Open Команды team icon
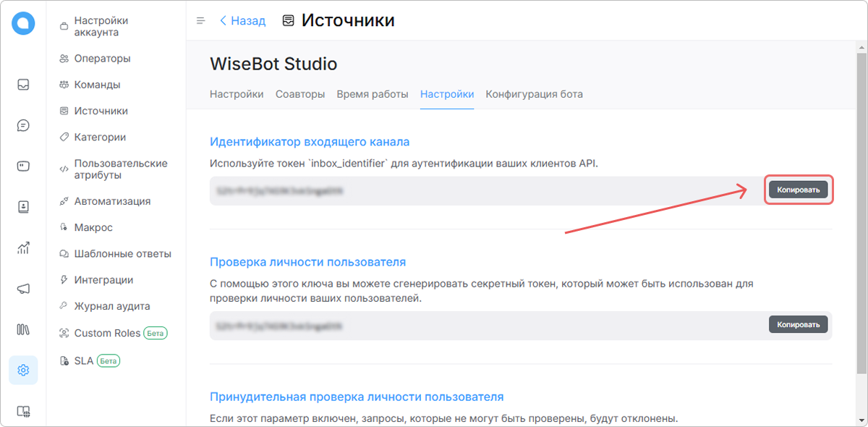Screen dimensions: 868x427 [64, 85]
